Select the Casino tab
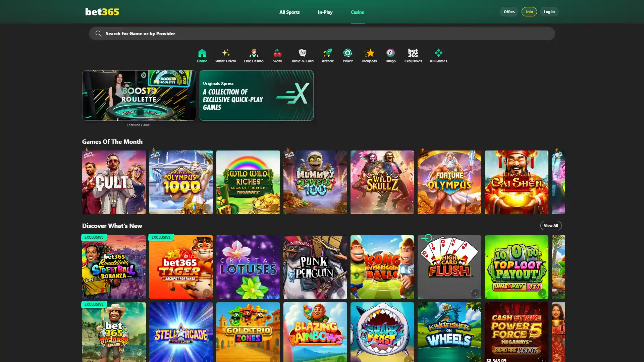 [358, 12]
